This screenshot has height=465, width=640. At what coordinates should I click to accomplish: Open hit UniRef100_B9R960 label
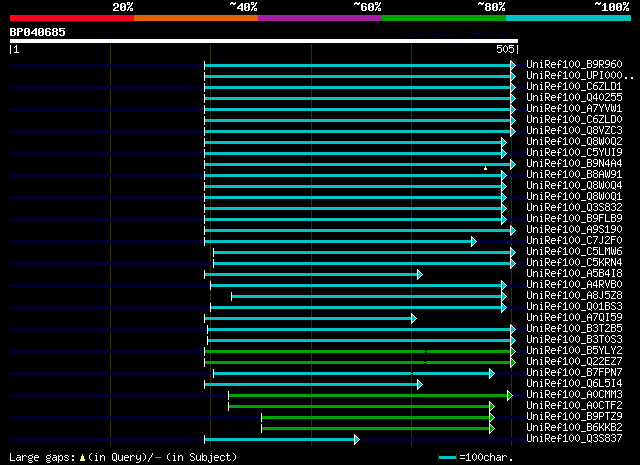(x=574, y=64)
